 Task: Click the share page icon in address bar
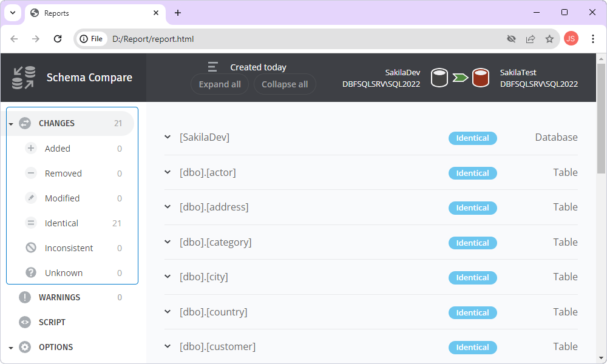point(531,39)
